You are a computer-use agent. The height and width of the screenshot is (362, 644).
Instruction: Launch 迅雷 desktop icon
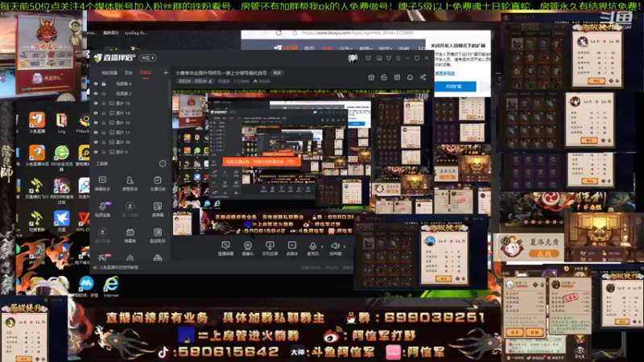pos(62,221)
